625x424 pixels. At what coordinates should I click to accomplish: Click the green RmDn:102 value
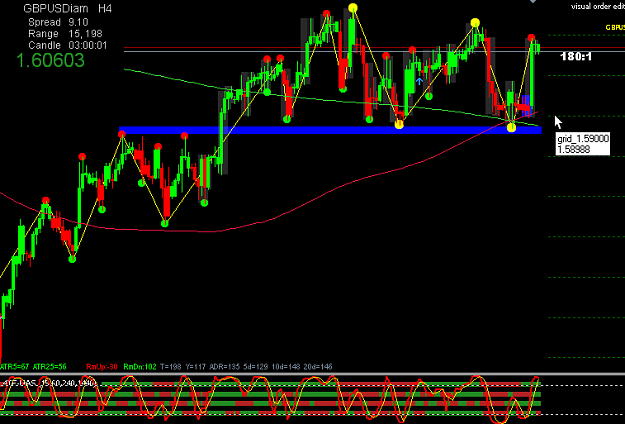pos(140,367)
